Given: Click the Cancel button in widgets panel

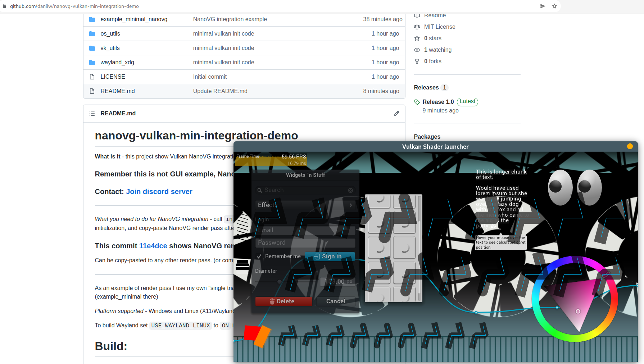Looking at the screenshot, I should pyautogui.click(x=335, y=301).
